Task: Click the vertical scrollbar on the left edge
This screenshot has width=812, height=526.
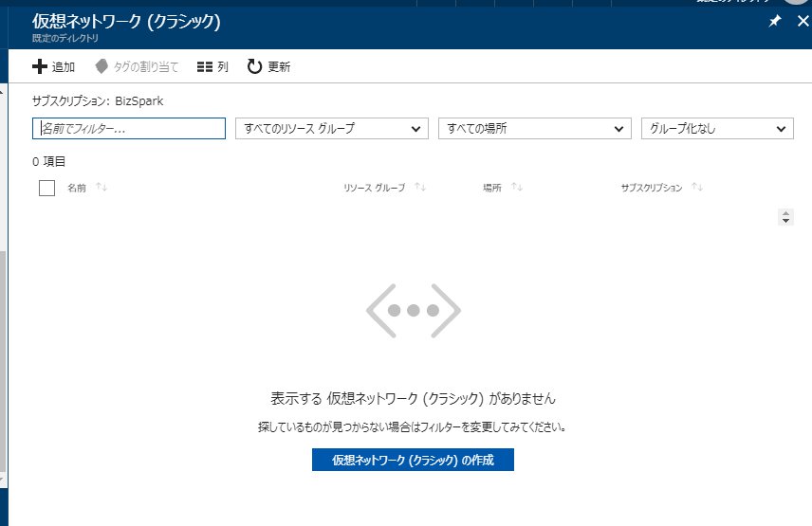Action: (x=3, y=360)
